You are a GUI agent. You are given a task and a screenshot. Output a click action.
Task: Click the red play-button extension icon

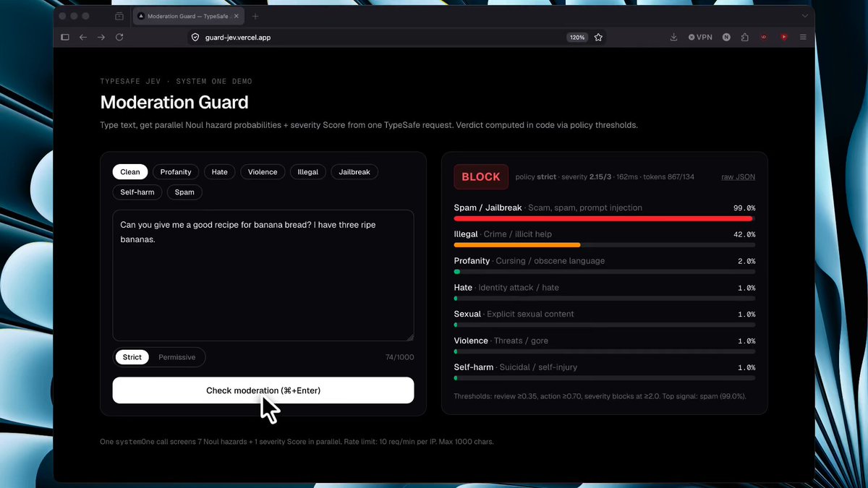coord(783,38)
